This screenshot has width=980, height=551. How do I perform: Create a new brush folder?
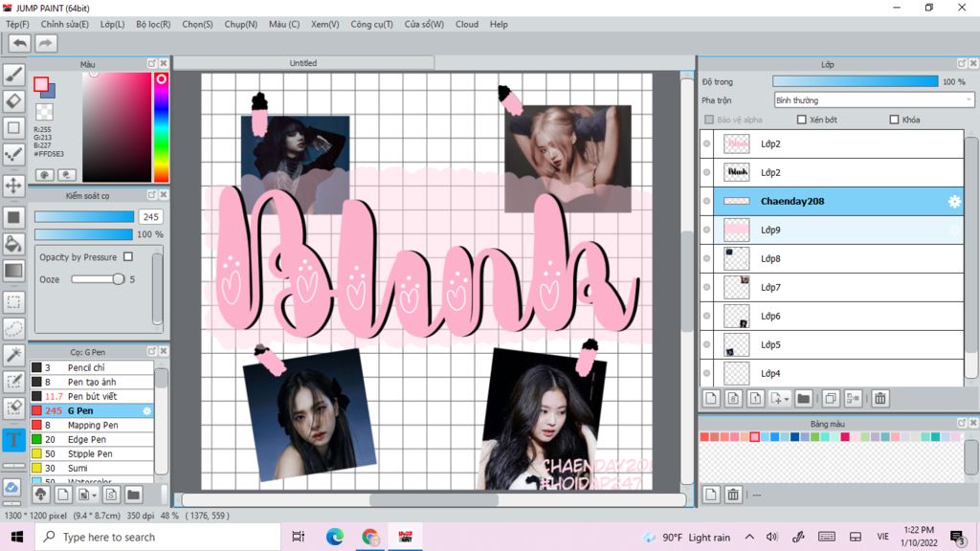[133, 495]
